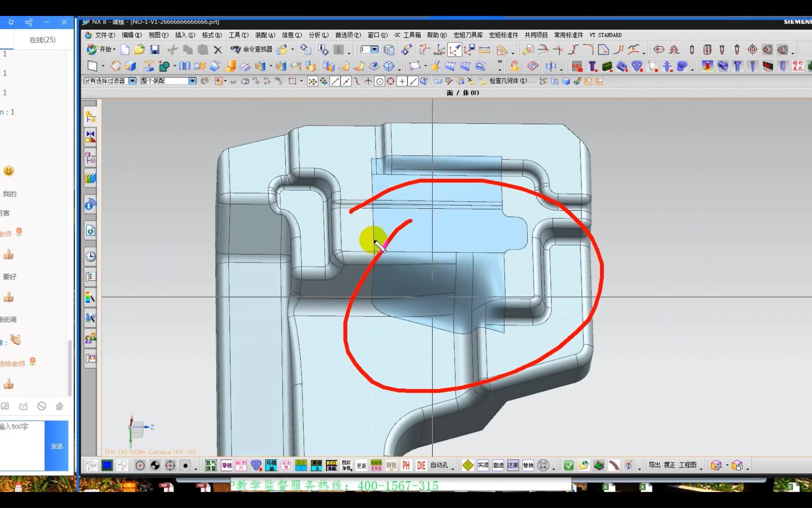This screenshot has width=812, height=508.
Task: Open the VT STANDARD menu
Action: tap(605, 35)
